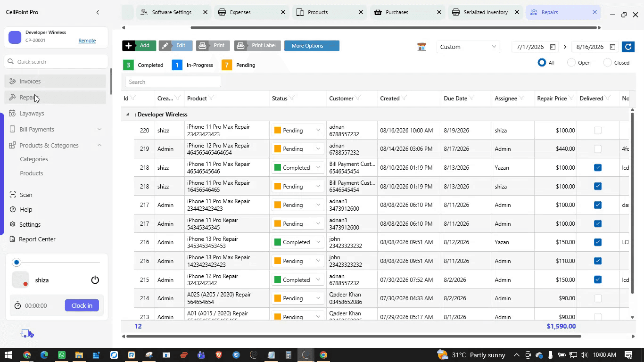Open Status dropdown for iPhone 13 Pro Repair row
Image resolution: width=644 pixels, height=362 pixels.
pyautogui.click(x=298, y=242)
